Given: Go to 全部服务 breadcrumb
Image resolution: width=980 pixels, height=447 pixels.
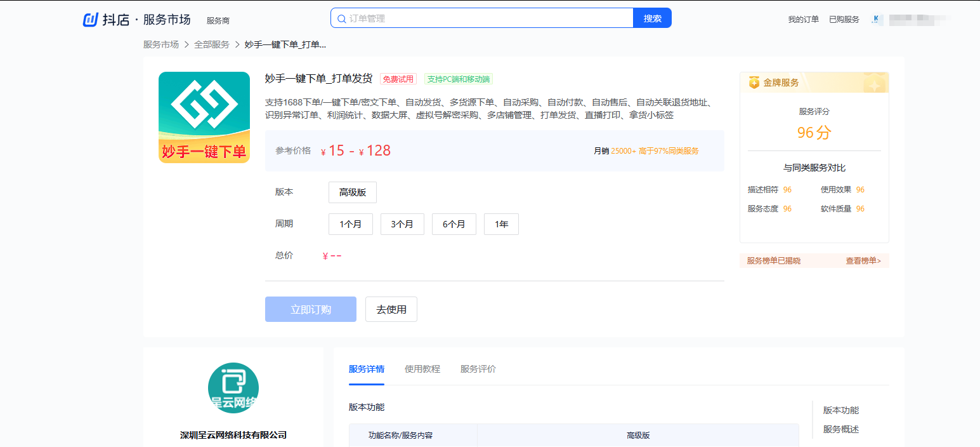Looking at the screenshot, I should click(x=212, y=44).
